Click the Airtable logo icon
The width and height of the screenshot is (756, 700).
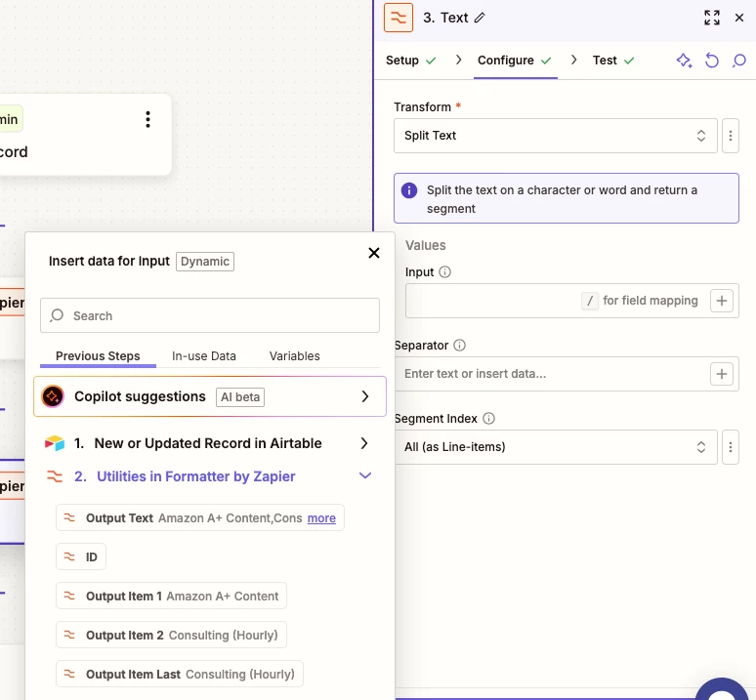pos(55,442)
